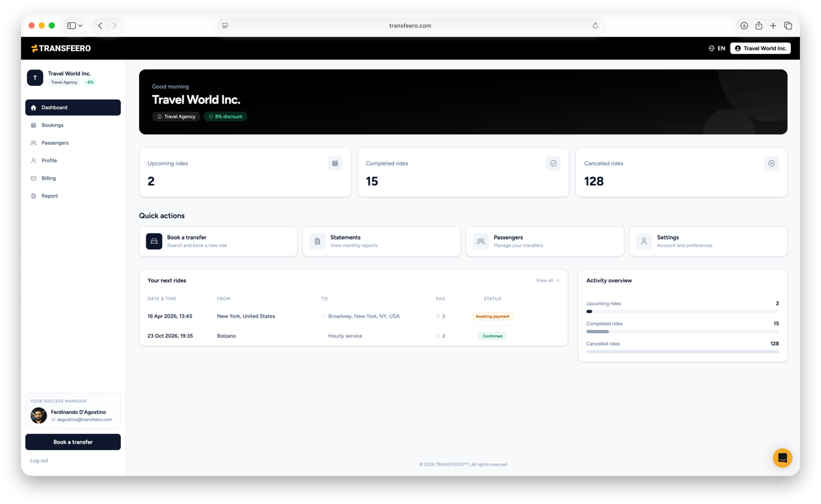
Task: Click the globe language icon
Action: coord(711,49)
